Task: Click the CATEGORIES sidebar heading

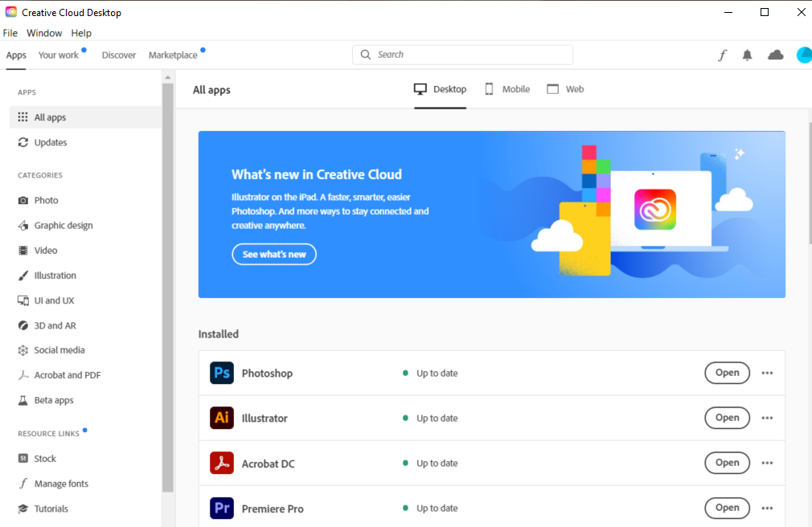Action: (x=40, y=175)
